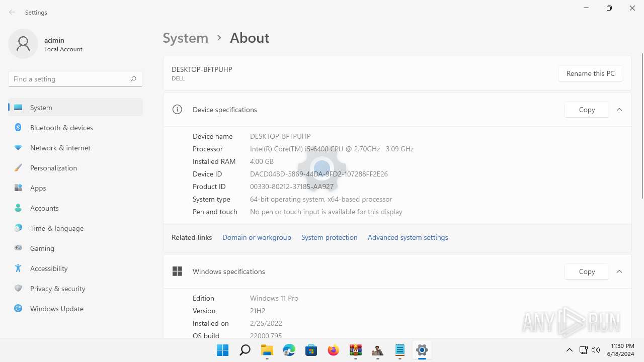Open Network & internet settings

[75, 148]
